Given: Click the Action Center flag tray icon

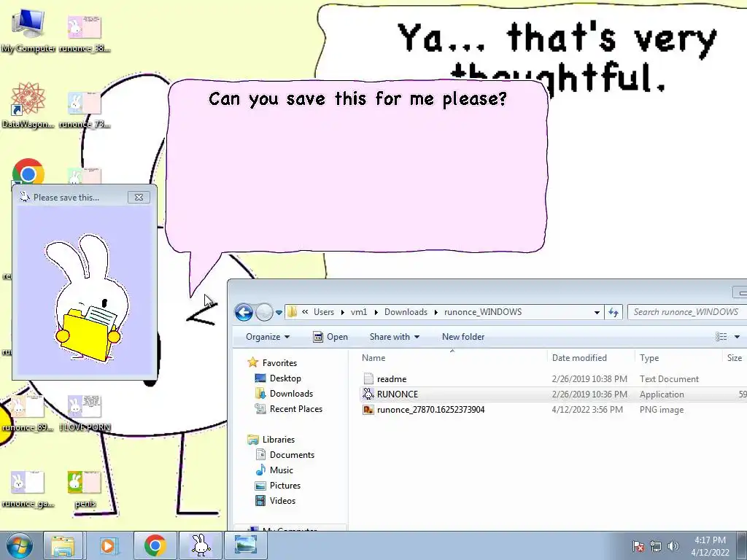Looking at the screenshot, I should pyautogui.click(x=638, y=546).
